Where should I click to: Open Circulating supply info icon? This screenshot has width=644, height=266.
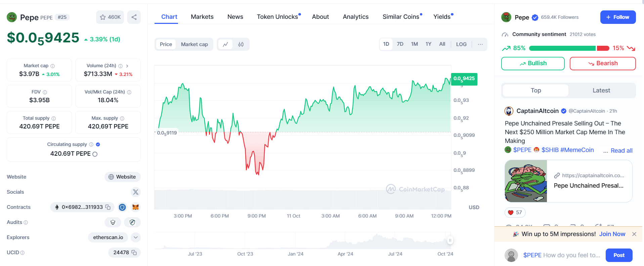point(91,145)
